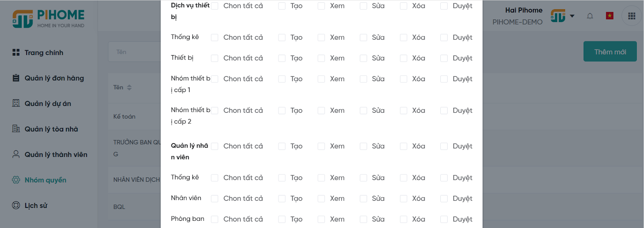Enable Duyệt checkbox for Nhân viên row
Screen dimensions: 644x228
[444, 199]
